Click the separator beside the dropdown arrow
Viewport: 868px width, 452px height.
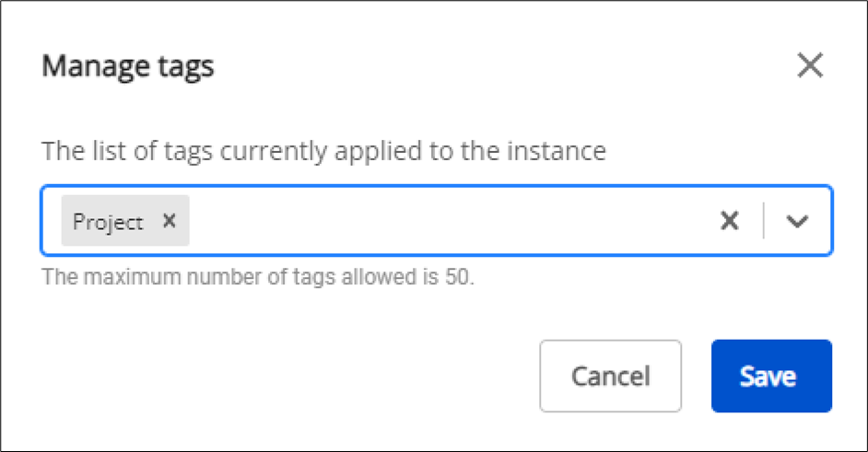click(764, 221)
